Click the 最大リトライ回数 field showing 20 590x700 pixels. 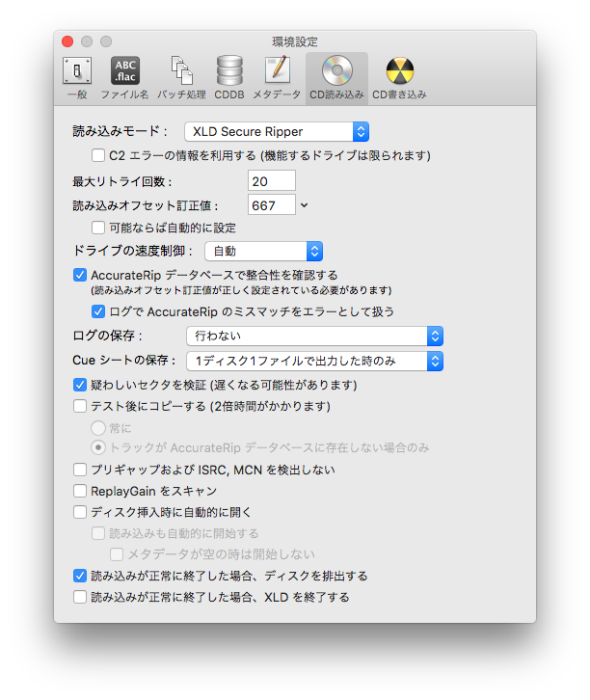[x=271, y=181]
